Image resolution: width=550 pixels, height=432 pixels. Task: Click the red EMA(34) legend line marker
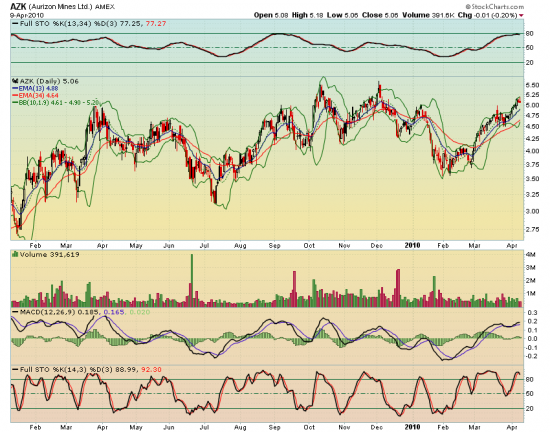coord(15,95)
